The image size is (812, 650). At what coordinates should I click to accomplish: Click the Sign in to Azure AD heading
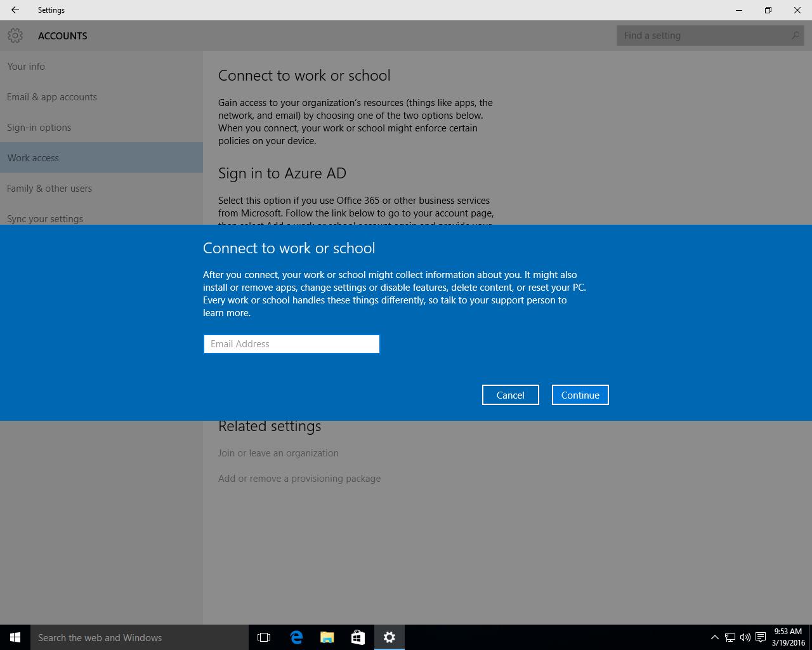(x=282, y=173)
